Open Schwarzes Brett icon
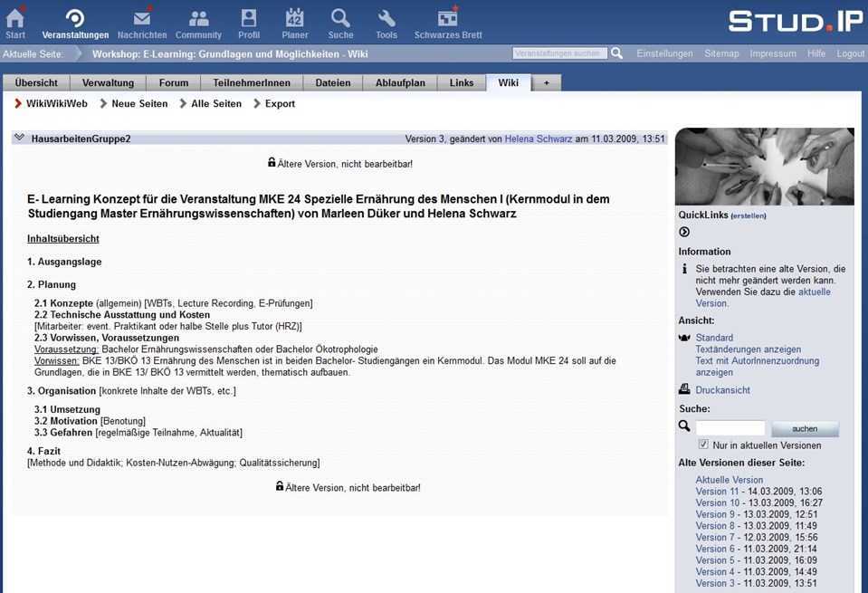Image resolution: width=868 pixels, height=593 pixels. click(447, 18)
